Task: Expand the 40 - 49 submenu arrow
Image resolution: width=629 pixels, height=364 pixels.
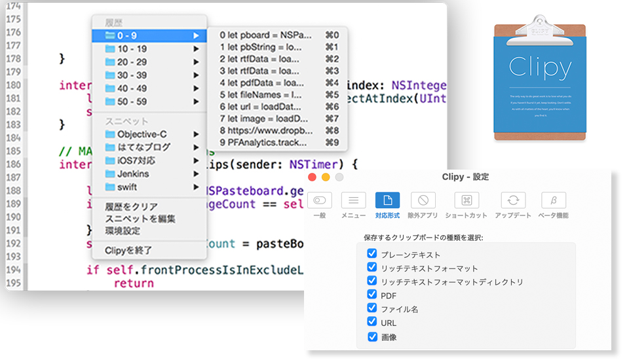Action: coord(196,88)
